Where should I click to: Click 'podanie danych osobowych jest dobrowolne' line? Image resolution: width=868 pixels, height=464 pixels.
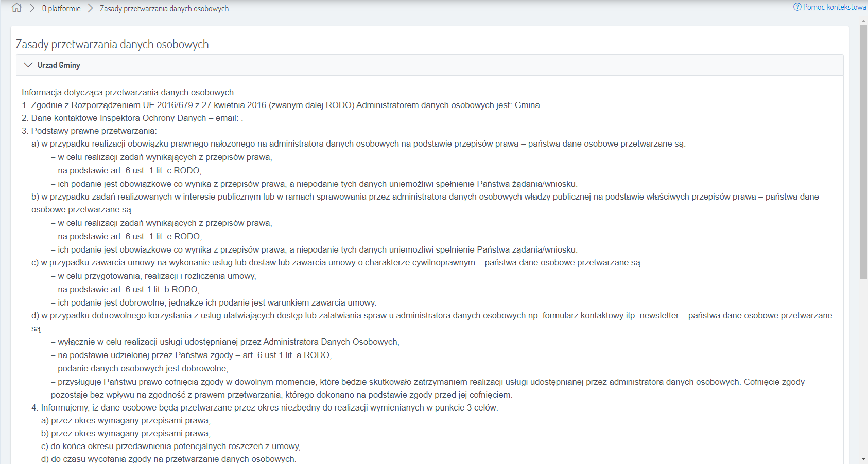pyautogui.click(x=140, y=369)
